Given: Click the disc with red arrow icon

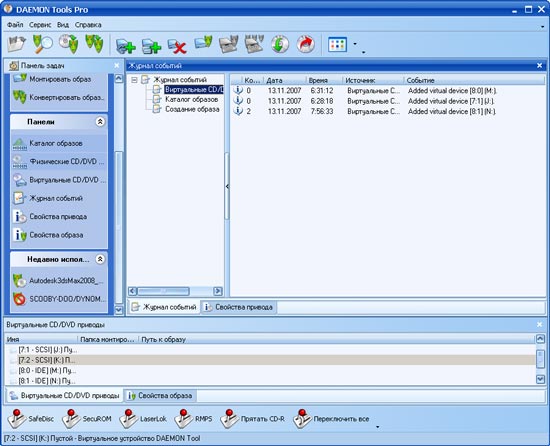Looking at the screenshot, I should [x=306, y=44].
